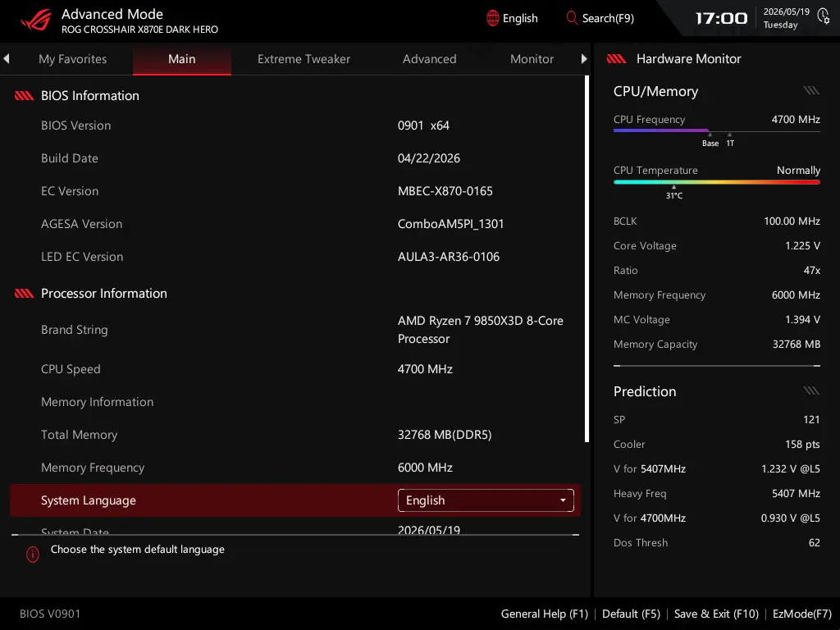Click the SP value 121
This screenshot has width=840, height=630.
click(x=811, y=419)
